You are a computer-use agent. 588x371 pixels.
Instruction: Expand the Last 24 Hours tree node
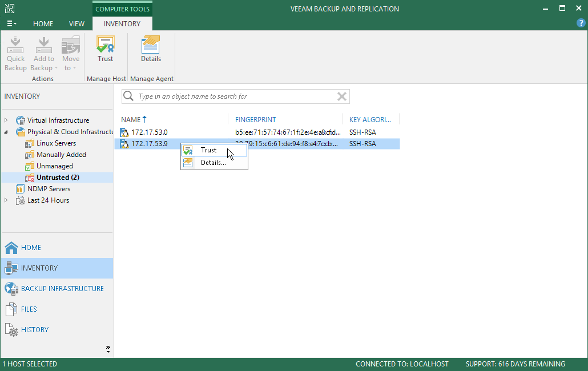6,200
